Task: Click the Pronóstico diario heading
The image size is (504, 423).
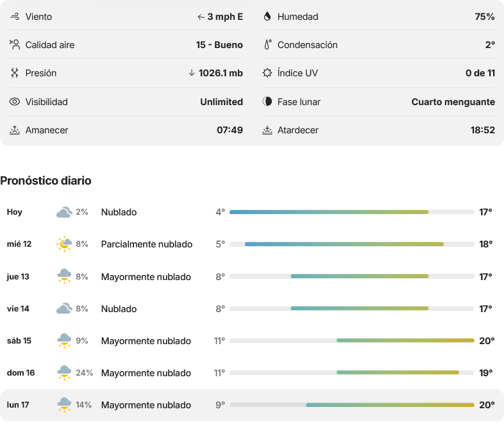Action: tap(46, 181)
